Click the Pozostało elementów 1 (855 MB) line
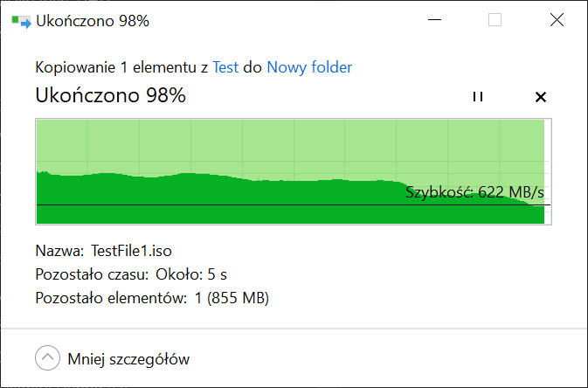This screenshot has height=388, width=588. [152, 298]
